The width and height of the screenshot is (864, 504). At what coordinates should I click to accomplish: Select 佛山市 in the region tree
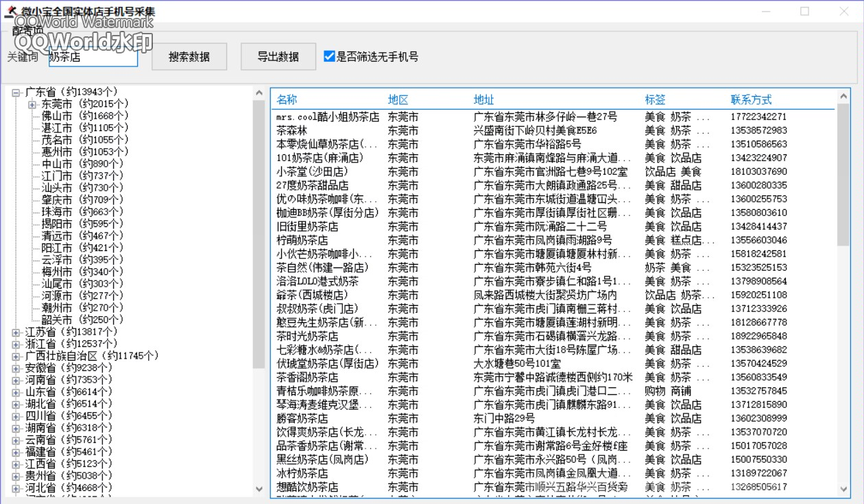(85, 116)
